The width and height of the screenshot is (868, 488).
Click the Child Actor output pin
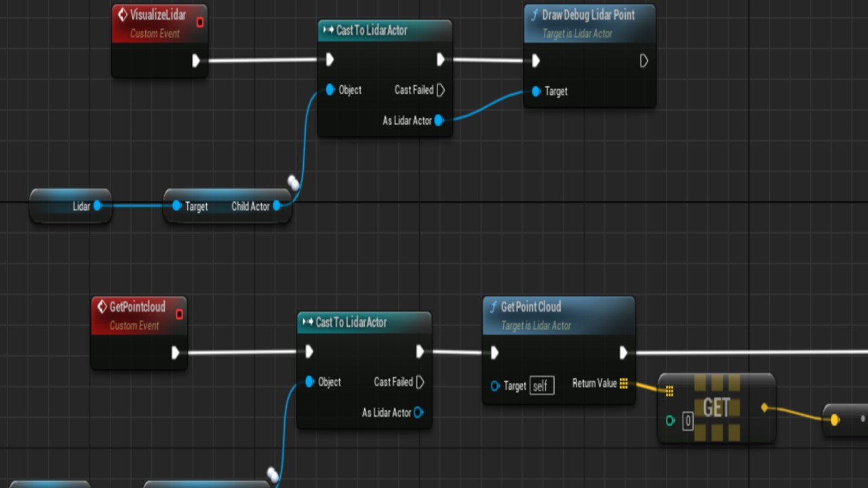point(277,206)
